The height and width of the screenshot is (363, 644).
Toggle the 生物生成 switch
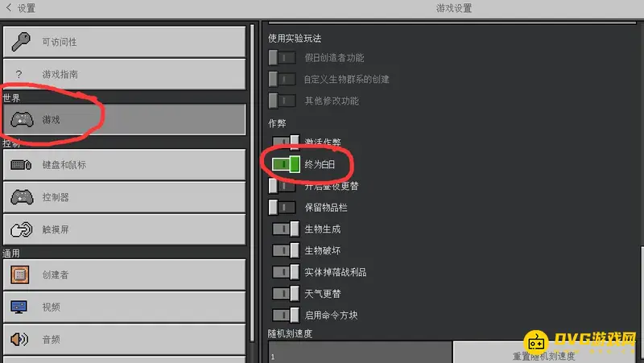[286, 229]
